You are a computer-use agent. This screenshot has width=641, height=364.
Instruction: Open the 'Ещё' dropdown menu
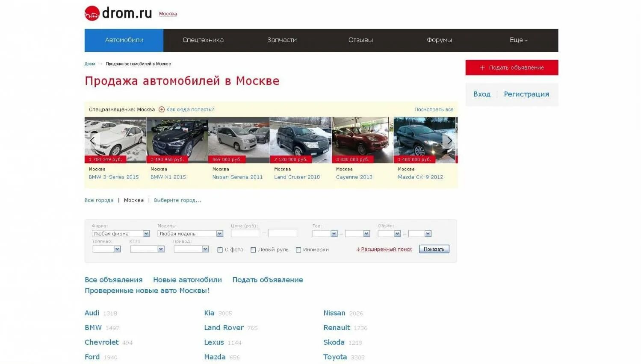click(x=518, y=40)
